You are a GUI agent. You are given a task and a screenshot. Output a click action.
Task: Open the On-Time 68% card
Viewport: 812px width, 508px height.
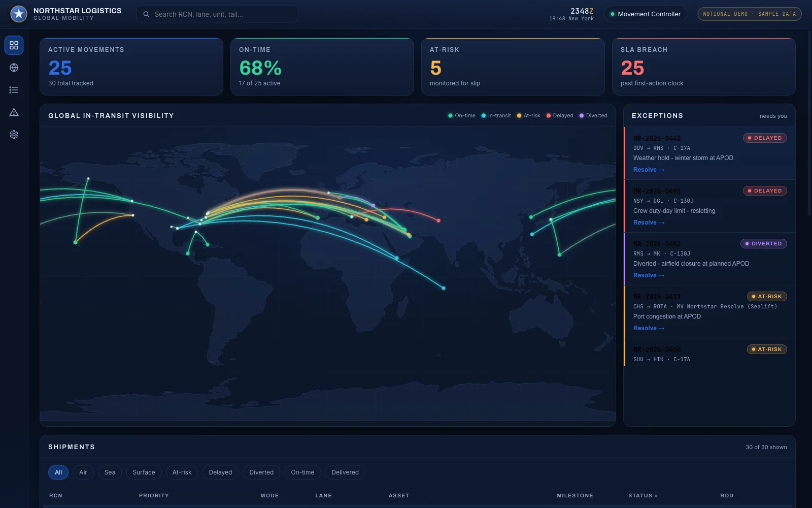[322, 67]
